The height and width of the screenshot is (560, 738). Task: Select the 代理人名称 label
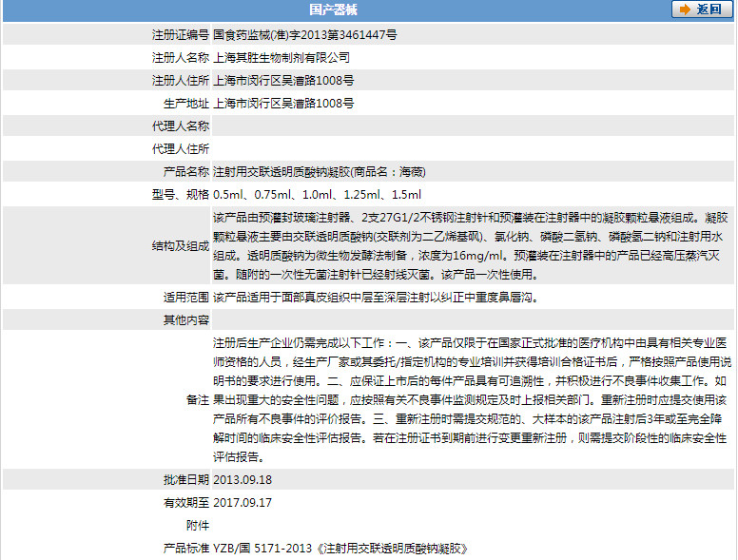point(181,126)
